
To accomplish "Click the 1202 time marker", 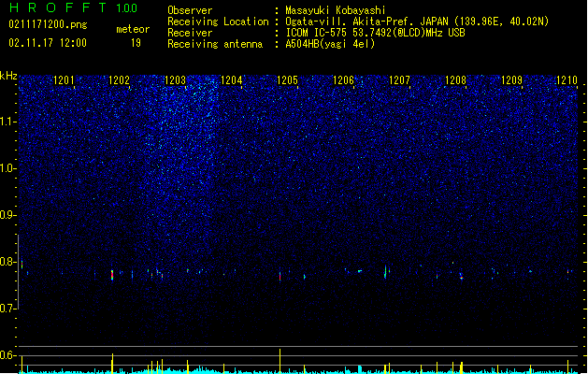I will pos(119,79).
